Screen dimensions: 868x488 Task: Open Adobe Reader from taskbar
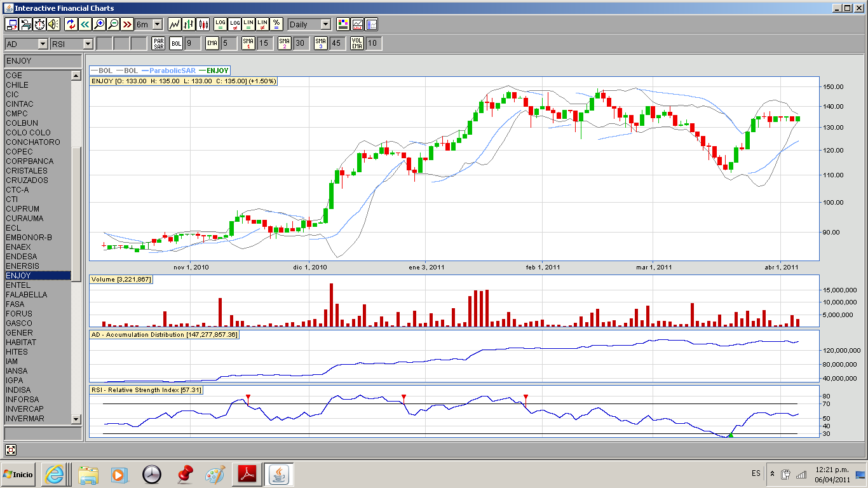point(247,474)
